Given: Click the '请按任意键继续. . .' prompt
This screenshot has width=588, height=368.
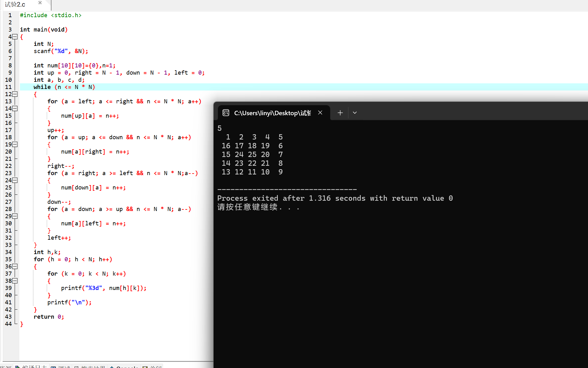Looking at the screenshot, I should (x=258, y=207).
